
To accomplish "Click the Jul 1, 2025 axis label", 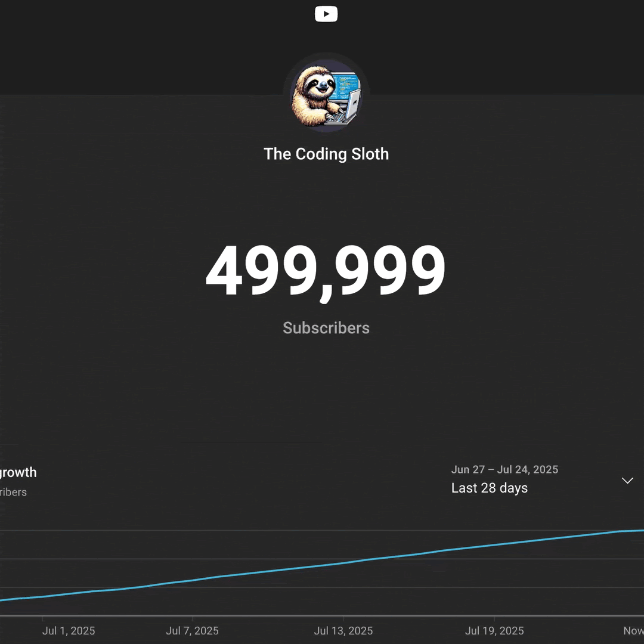I will pyautogui.click(x=69, y=630).
